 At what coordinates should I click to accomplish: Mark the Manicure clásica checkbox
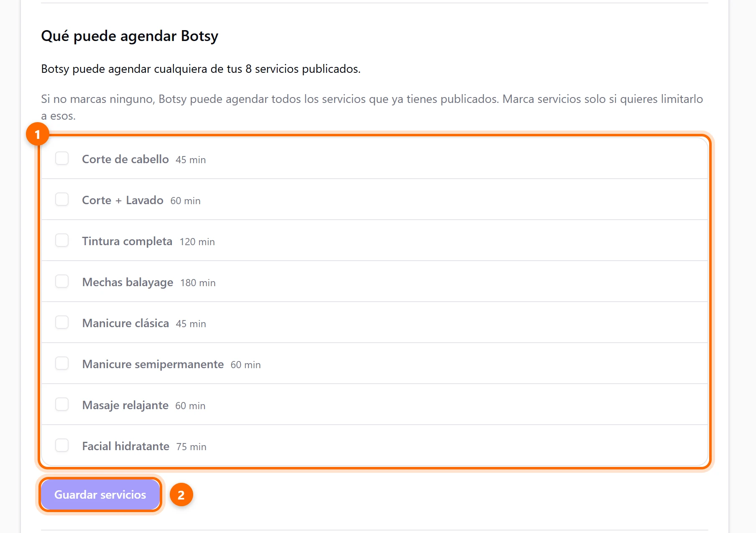pos(62,323)
